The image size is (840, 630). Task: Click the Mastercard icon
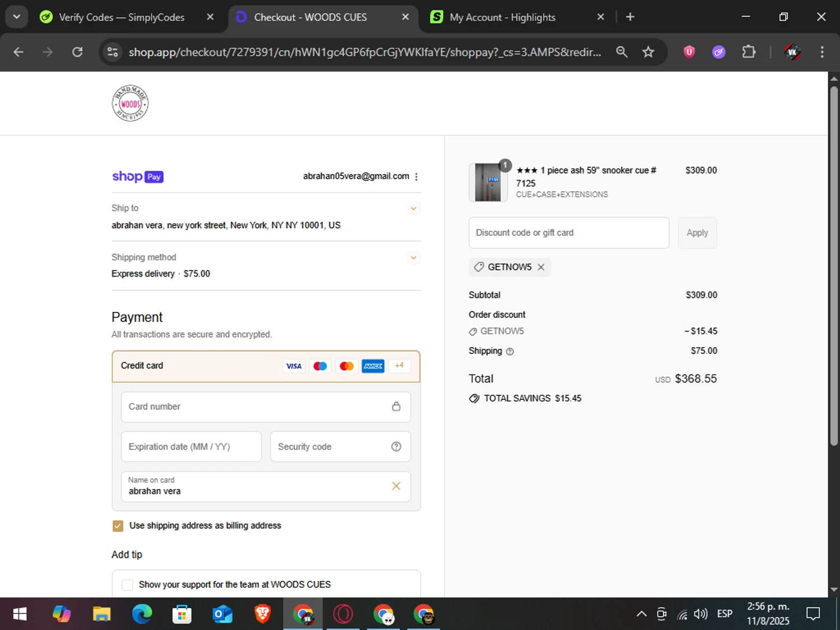pyautogui.click(x=347, y=366)
